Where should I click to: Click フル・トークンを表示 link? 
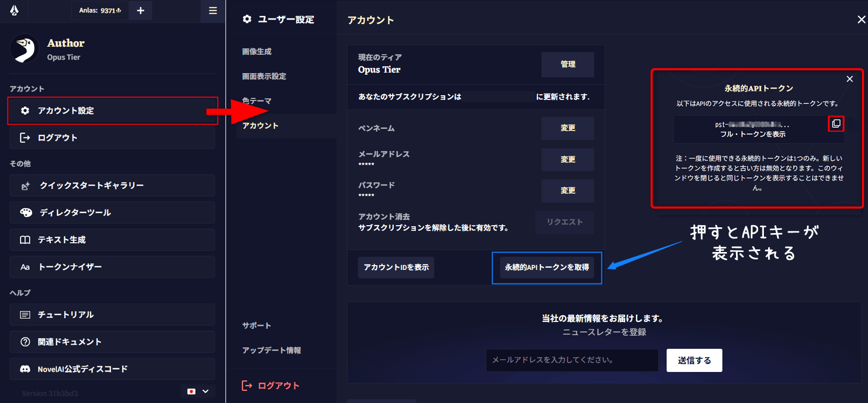753,134
